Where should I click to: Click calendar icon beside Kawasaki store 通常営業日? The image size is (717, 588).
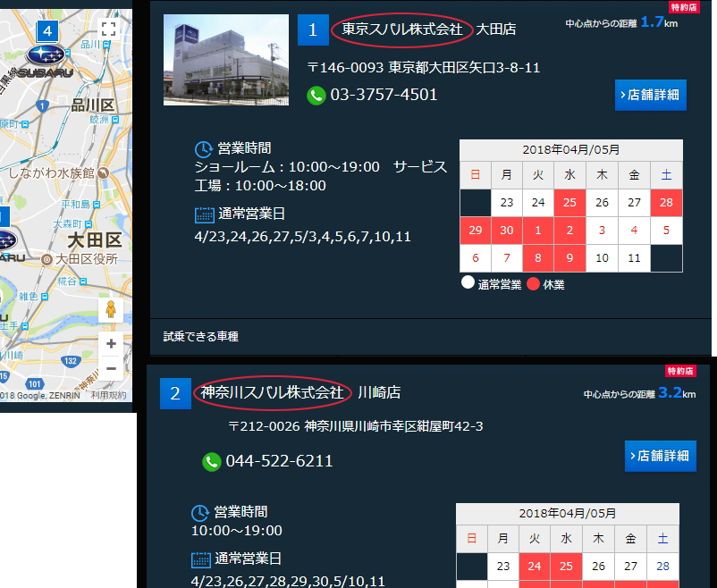pyautogui.click(x=201, y=559)
